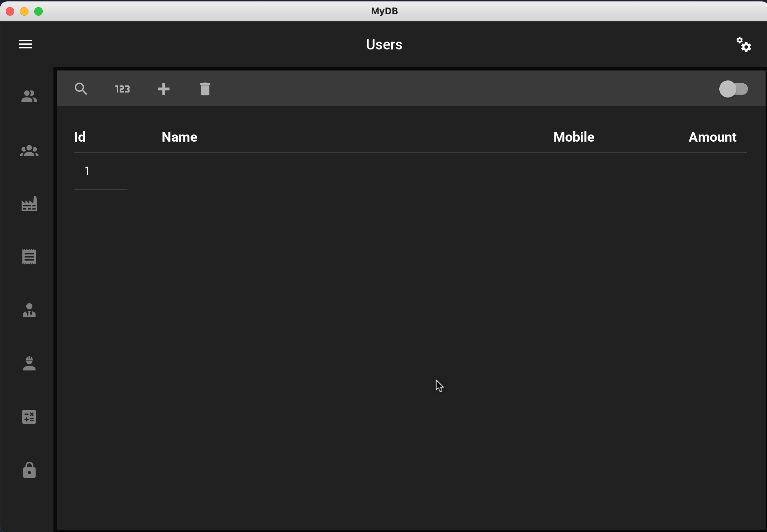This screenshot has width=767, height=532.
Task: Select the Groups sidebar icon
Action: pos(29,151)
